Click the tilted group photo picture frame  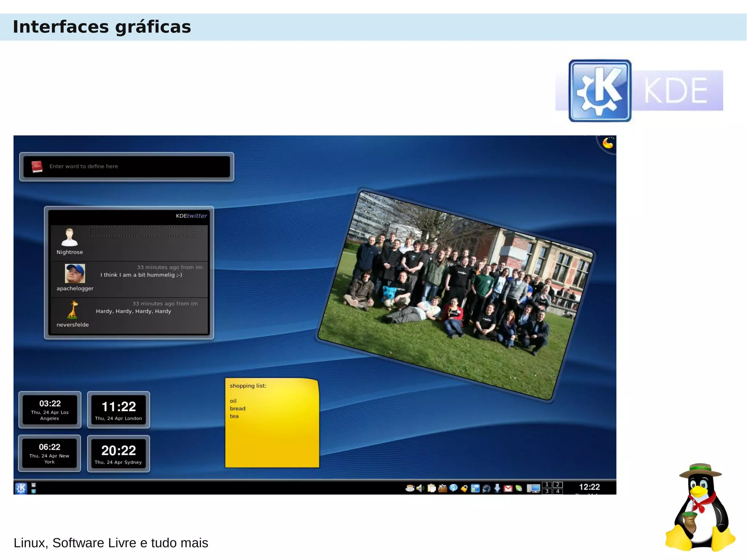(455, 295)
